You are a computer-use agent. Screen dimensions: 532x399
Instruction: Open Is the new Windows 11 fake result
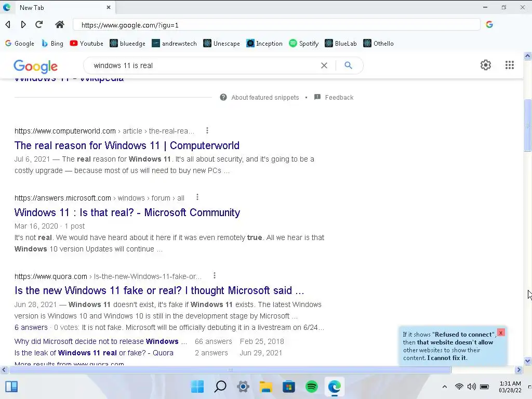coord(159,290)
